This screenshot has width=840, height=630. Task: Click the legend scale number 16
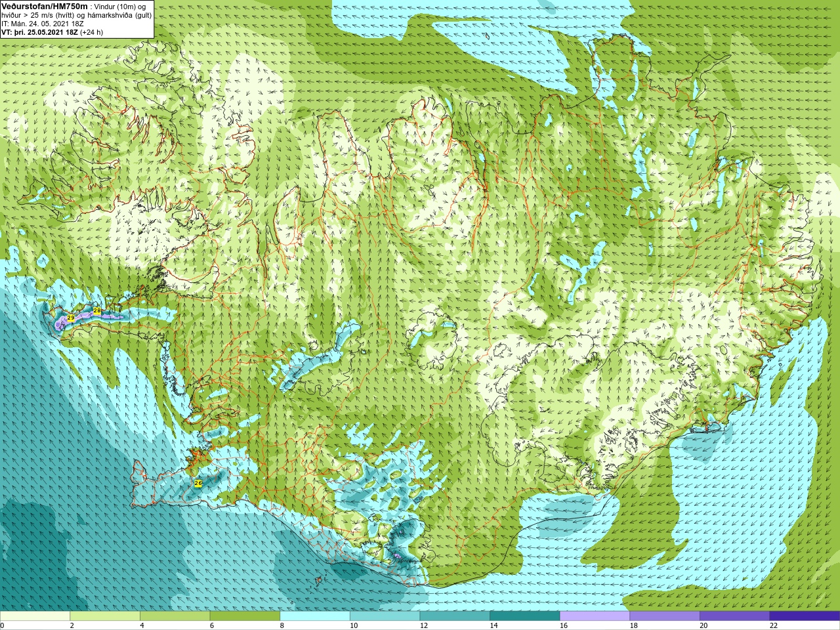pyautogui.click(x=564, y=625)
